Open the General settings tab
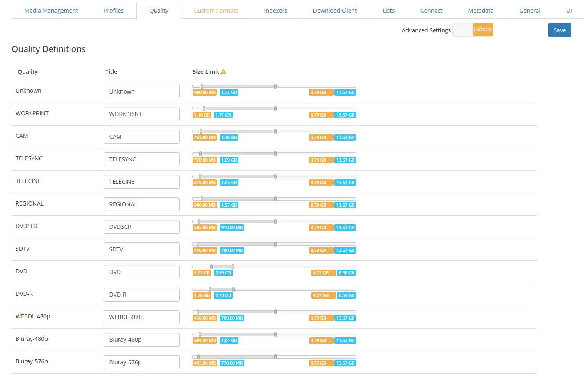The height and width of the screenshot is (377, 588). tap(529, 10)
